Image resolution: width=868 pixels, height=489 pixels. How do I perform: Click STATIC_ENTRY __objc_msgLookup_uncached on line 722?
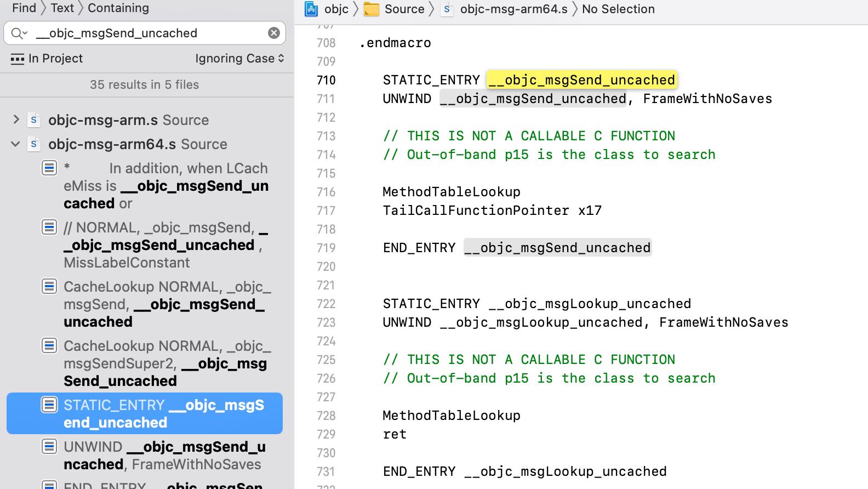536,304
